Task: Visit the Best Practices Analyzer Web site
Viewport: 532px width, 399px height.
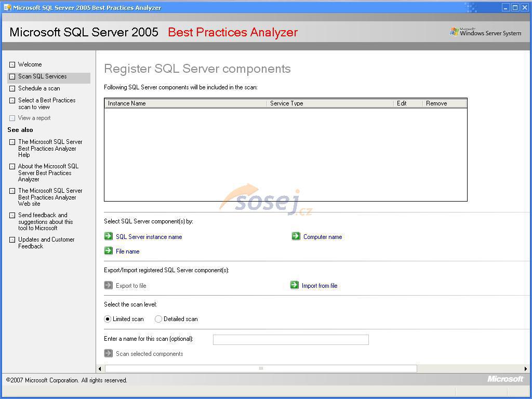Action: [x=50, y=197]
